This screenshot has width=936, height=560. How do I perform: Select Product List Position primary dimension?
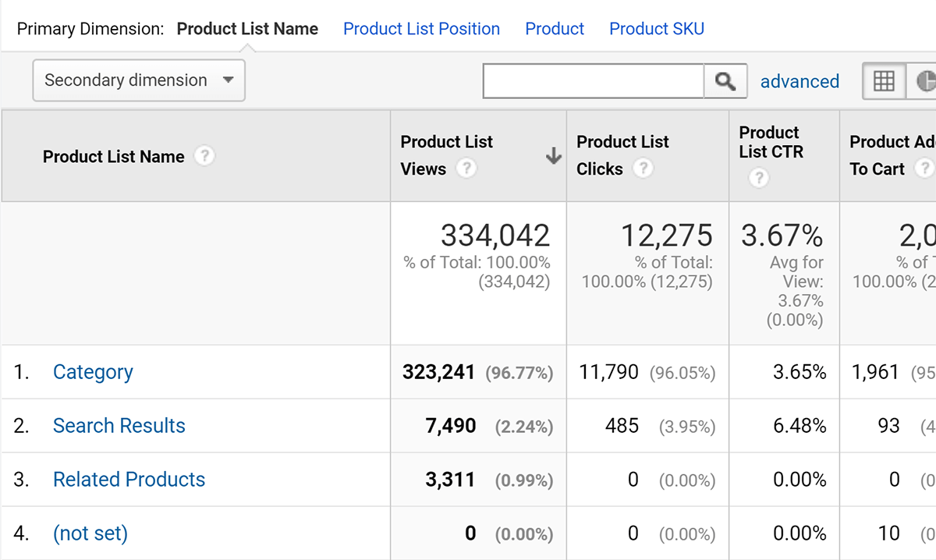[x=421, y=29]
